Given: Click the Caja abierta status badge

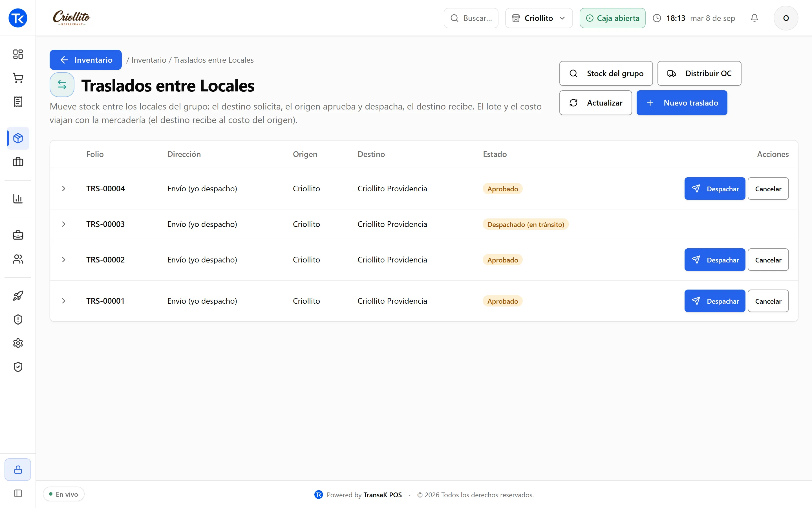Looking at the screenshot, I should [612, 18].
